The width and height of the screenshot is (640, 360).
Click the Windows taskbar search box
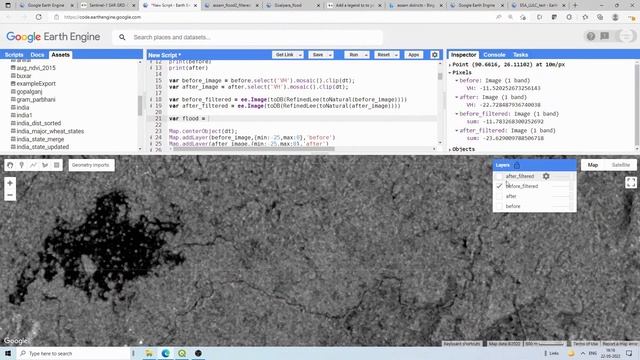tap(73, 353)
